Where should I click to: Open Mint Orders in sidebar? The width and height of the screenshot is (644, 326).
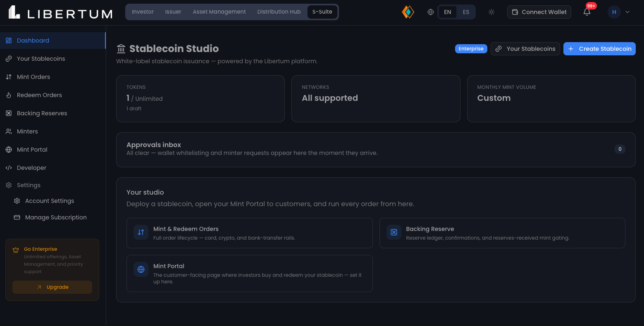pos(52,77)
